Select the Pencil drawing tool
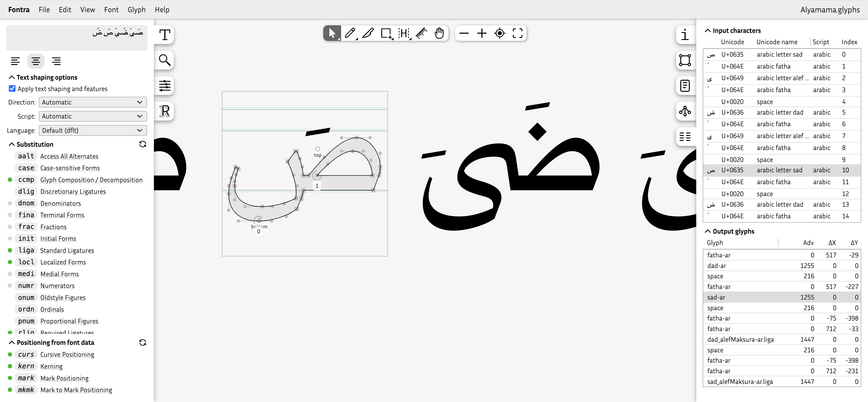The image size is (868, 402). pos(350,33)
